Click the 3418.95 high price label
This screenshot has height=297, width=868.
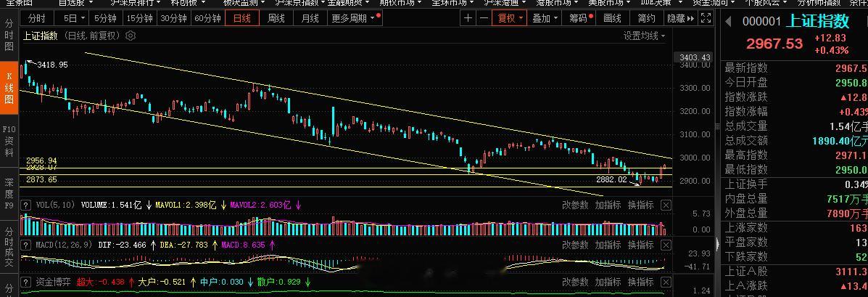tap(53, 65)
